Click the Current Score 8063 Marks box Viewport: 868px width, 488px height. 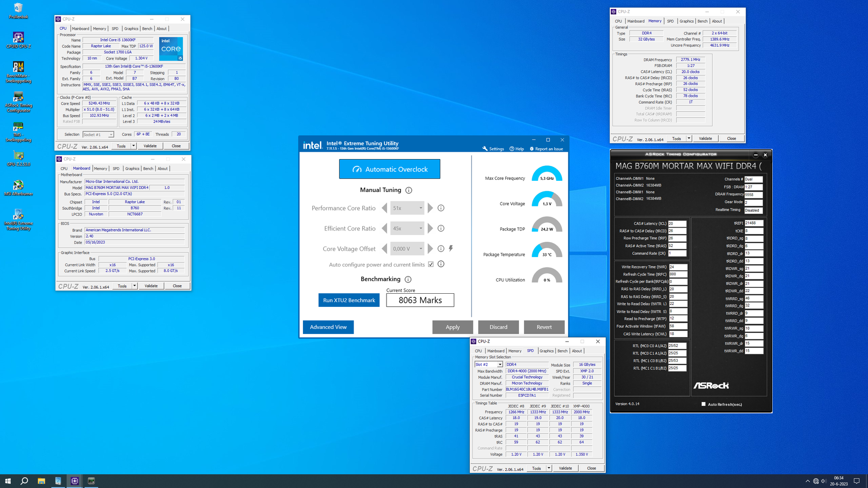[x=420, y=300]
